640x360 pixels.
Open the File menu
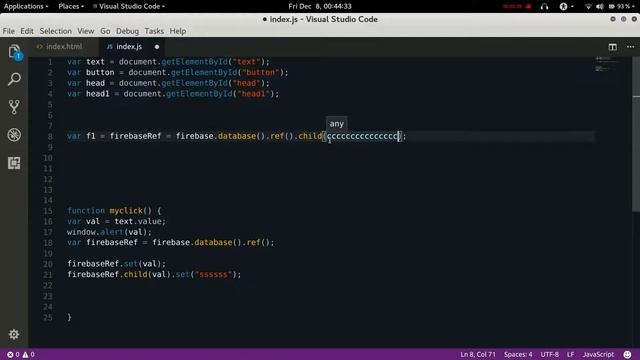click(x=8, y=31)
